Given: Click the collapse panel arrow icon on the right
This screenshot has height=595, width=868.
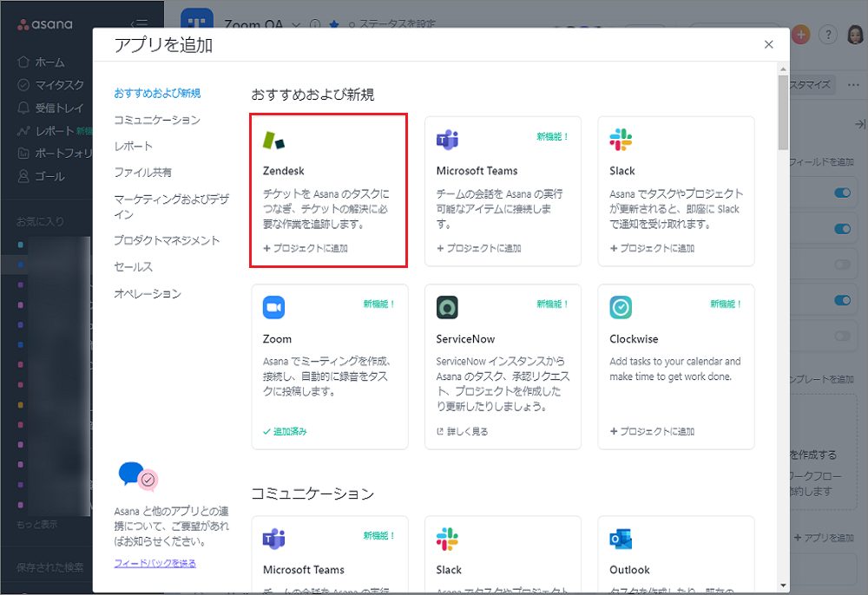Looking at the screenshot, I should (859, 124).
